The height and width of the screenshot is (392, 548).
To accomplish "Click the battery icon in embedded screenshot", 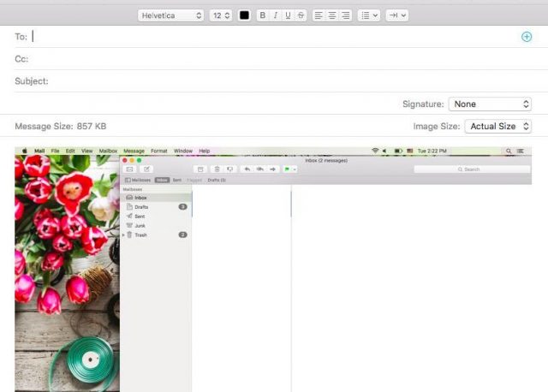I will (398, 151).
